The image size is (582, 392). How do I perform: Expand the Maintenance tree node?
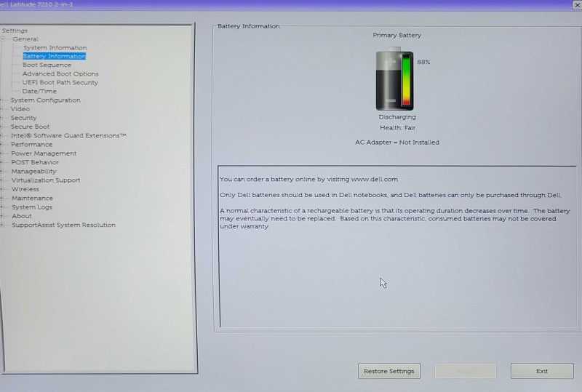1,199
